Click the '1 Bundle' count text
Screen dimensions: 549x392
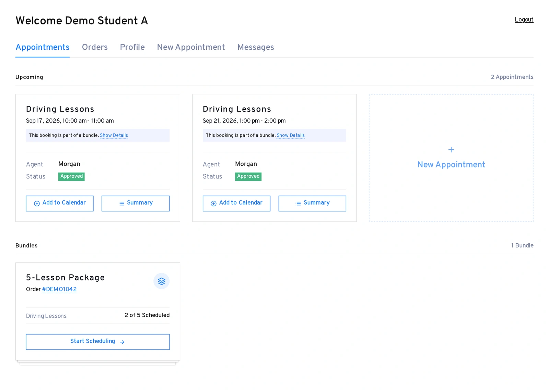[522, 245]
